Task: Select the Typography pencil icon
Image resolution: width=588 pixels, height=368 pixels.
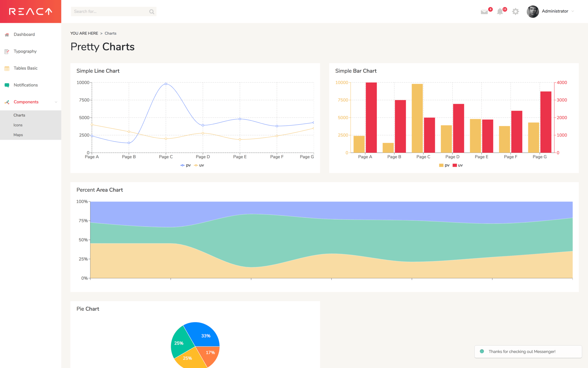Action: pos(7,51)
